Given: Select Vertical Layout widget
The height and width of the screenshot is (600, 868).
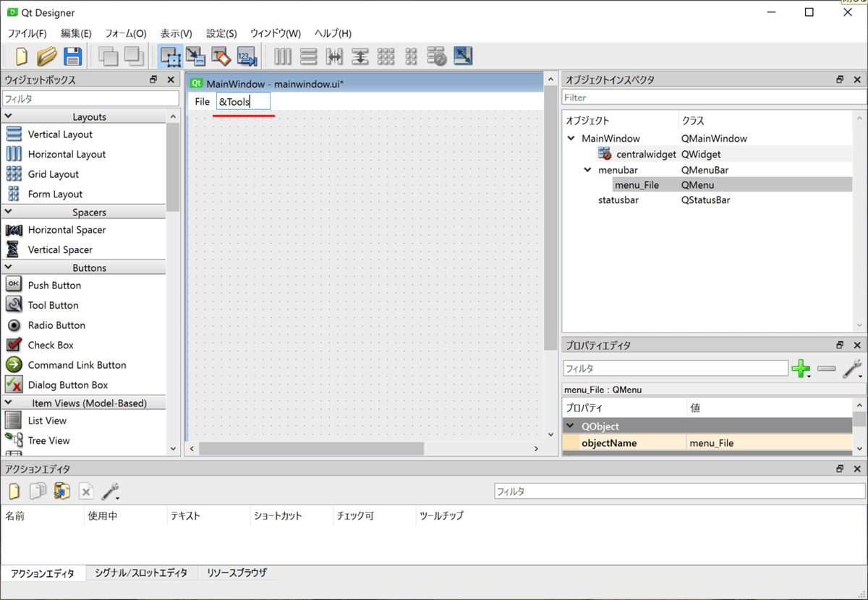Looking at the screenshot, I should pyautogui.click(x=60, y=134).
